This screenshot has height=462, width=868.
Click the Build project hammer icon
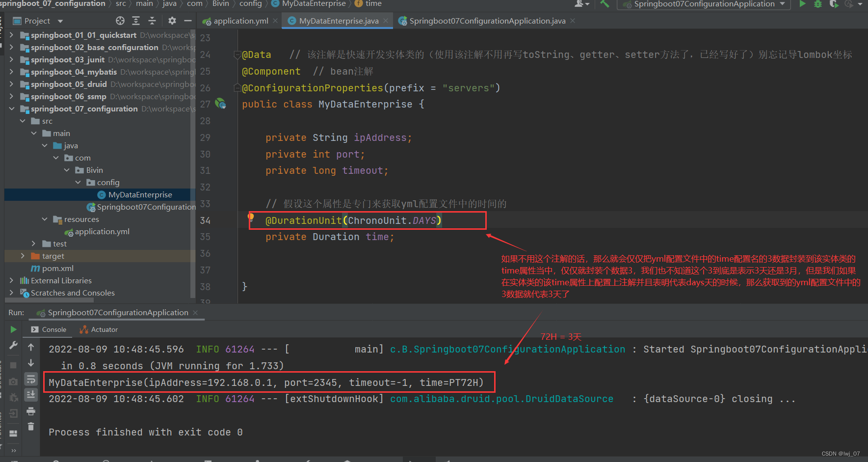point(605,4)
